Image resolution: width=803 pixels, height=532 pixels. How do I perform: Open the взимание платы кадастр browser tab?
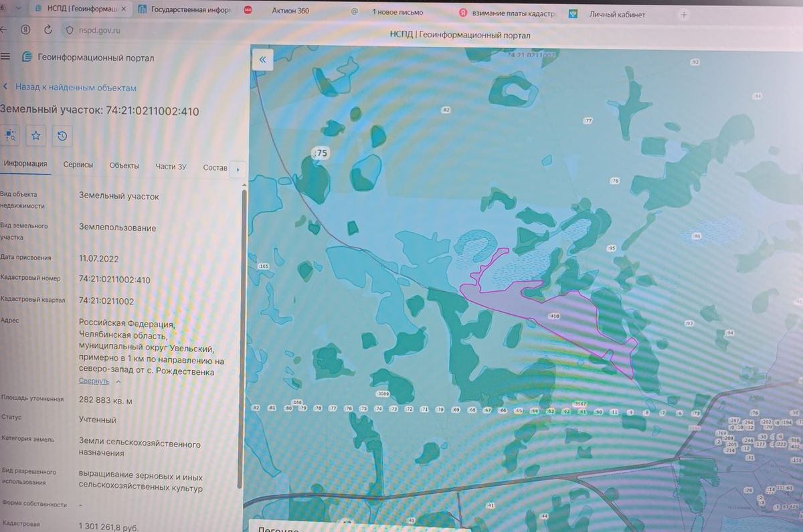pos(509,13)
